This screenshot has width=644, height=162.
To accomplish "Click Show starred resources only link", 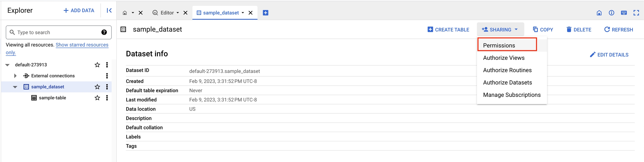I will (82, 45).
